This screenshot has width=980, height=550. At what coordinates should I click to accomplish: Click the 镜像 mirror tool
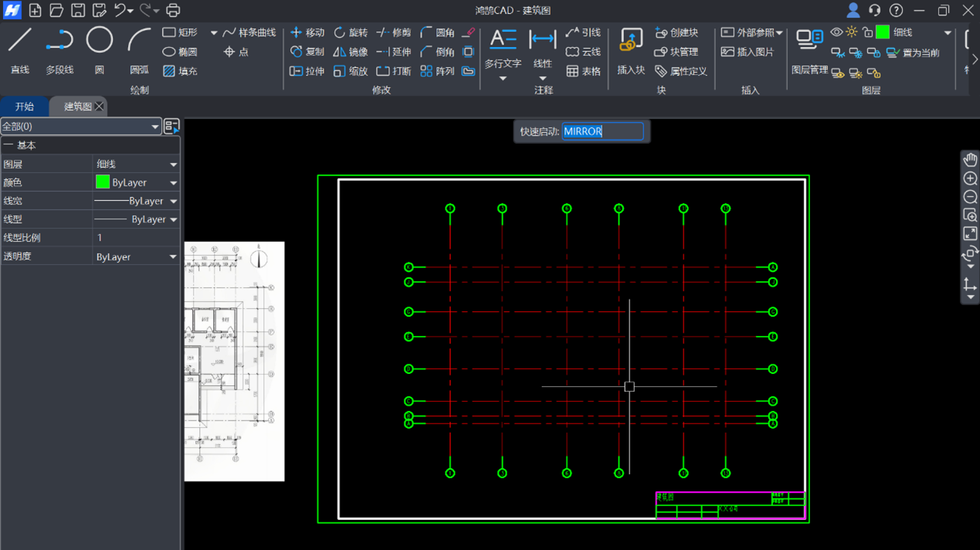(350, 52)
